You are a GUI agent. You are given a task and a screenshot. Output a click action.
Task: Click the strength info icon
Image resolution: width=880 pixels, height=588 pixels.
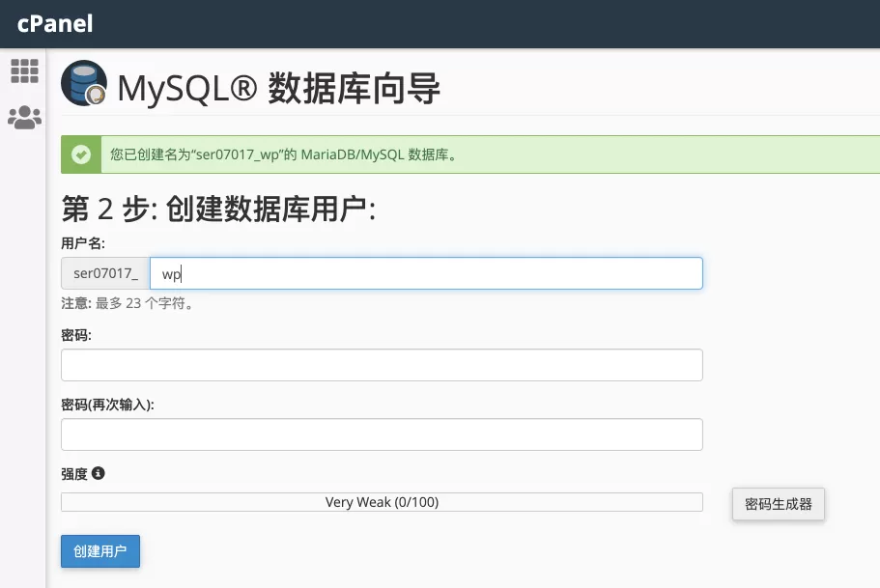[99, 473]
